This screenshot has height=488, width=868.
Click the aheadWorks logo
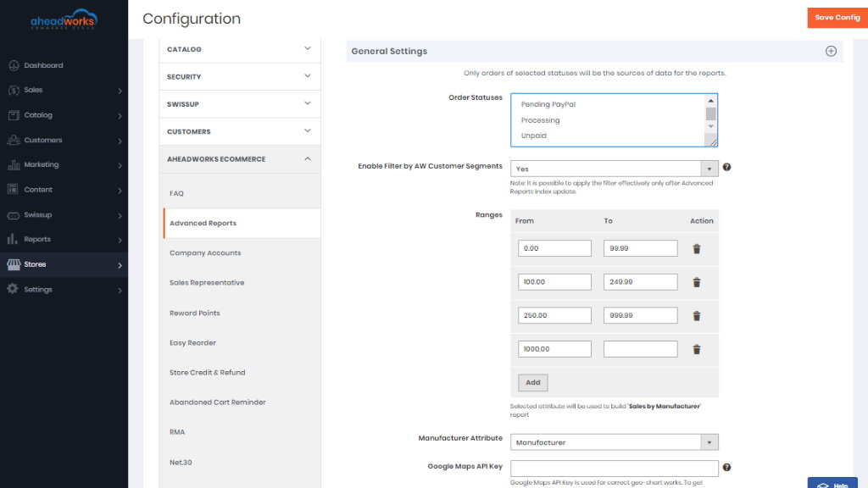64,19
